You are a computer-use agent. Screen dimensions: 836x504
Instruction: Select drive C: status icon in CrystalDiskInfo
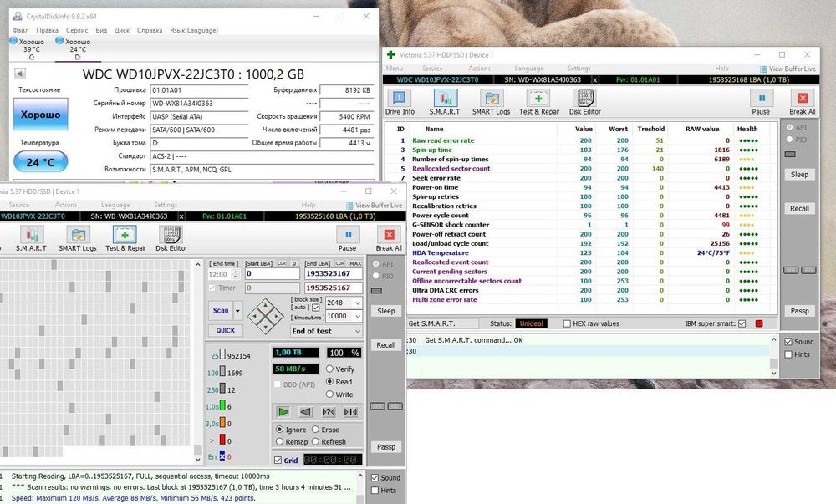(x=13, y=41)
